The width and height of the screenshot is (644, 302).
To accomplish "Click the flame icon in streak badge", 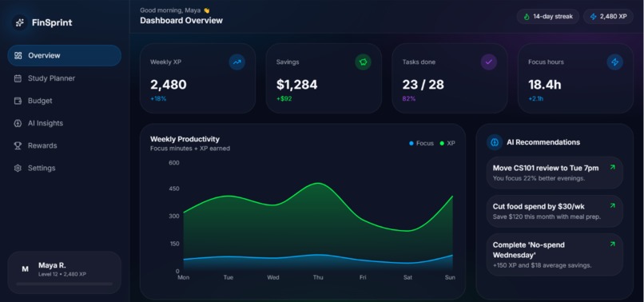I will pos(527,17).
